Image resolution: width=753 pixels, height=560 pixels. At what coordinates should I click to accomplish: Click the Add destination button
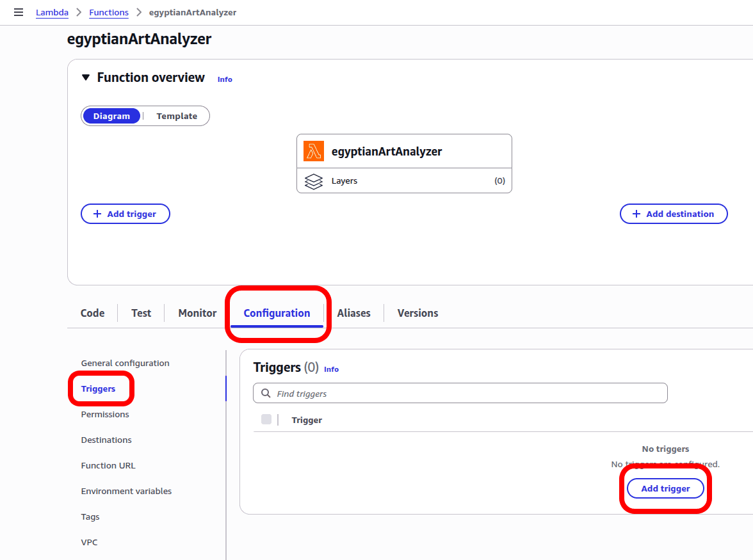tap(673, 214)
